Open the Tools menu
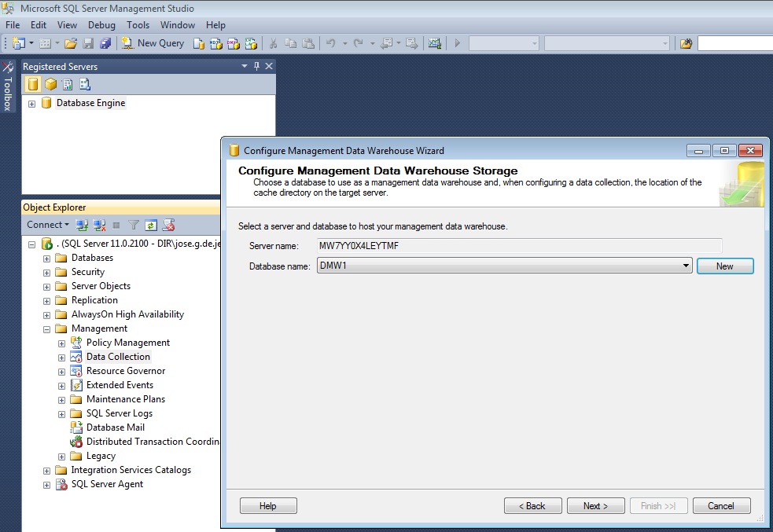Image resolution: width=773 pixels, height=532 pixels. click(x=138, y=25)
